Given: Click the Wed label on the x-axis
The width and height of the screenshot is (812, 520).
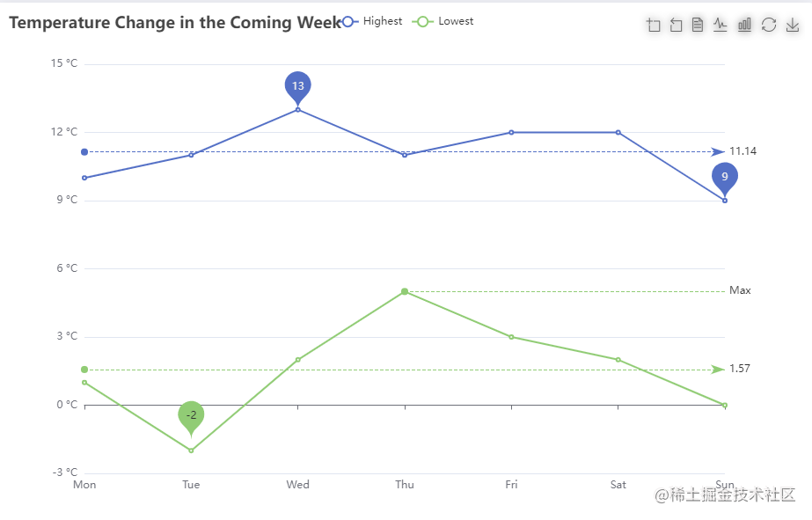Looking at the screenshot, I should coord(297,484).
